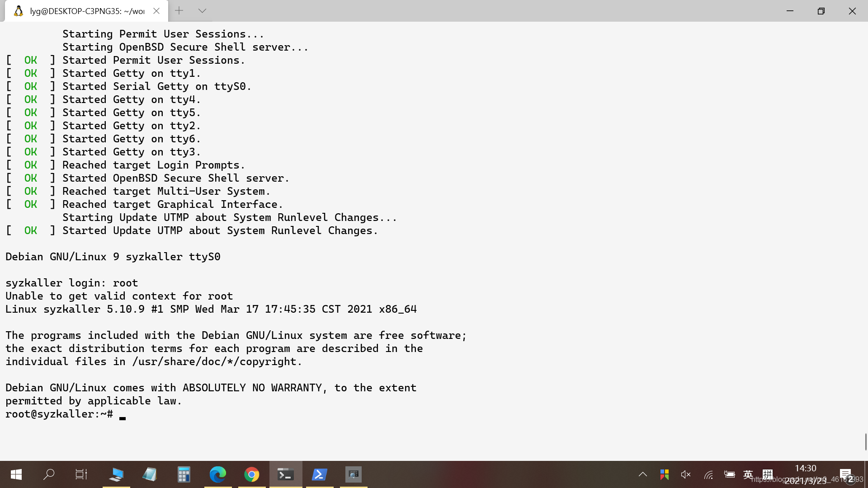Open the clock and date flyout
This screenshot has width=868, height=488.
coord(806,474)
